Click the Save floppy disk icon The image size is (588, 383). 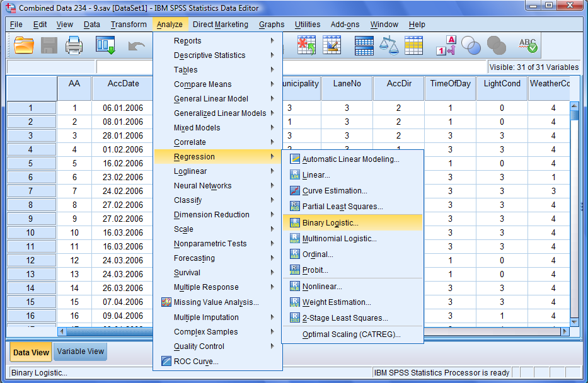click(x=49, y=46)
